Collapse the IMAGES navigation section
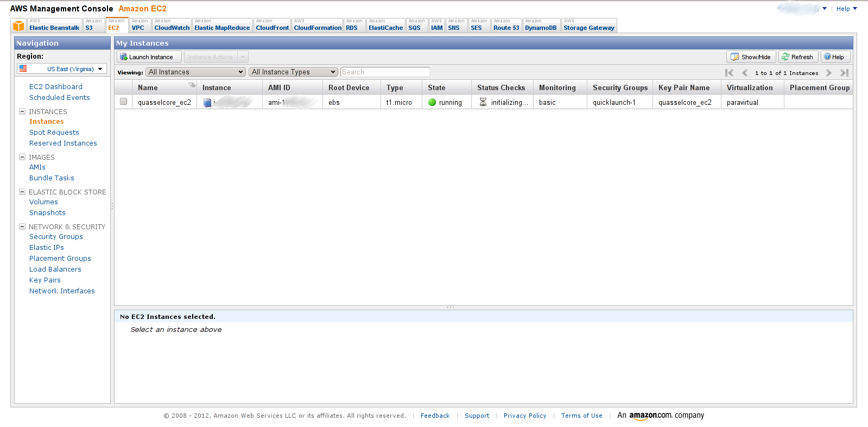 click(x=22, y=157)
